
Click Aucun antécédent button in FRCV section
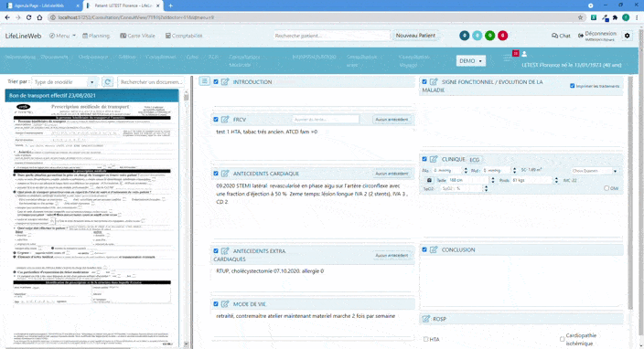[x=392, y=120]
